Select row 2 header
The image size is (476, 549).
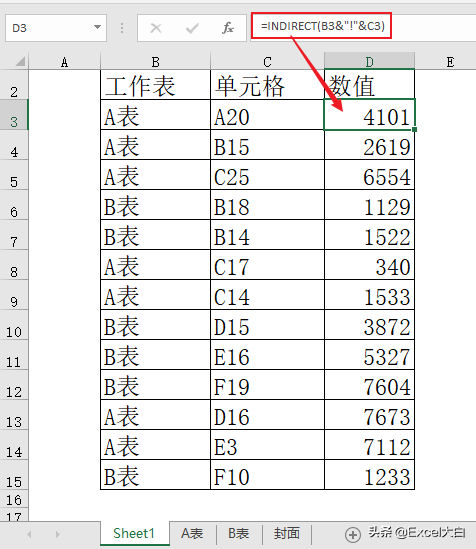click(14, 85)
